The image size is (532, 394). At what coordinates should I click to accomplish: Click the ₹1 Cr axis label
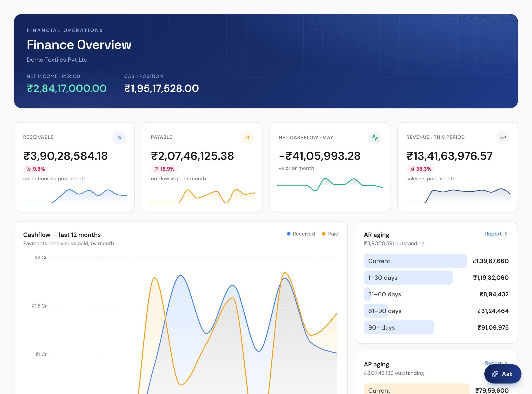41,354
